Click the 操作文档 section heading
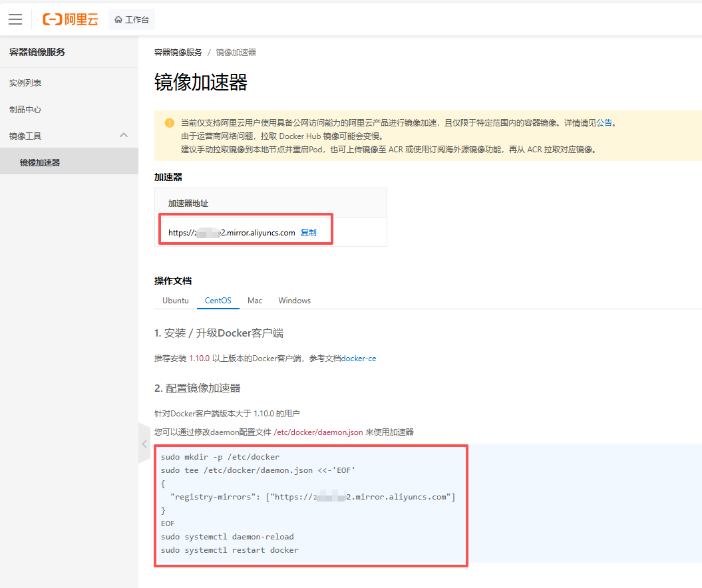This screenshot has height=588, width=702. (x=173, y=281)
